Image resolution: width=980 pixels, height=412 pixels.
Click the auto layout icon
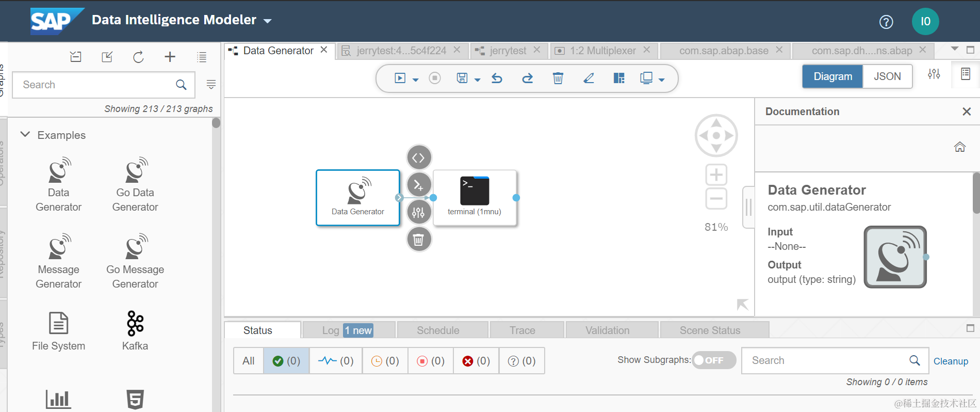[x=619, y=78]
